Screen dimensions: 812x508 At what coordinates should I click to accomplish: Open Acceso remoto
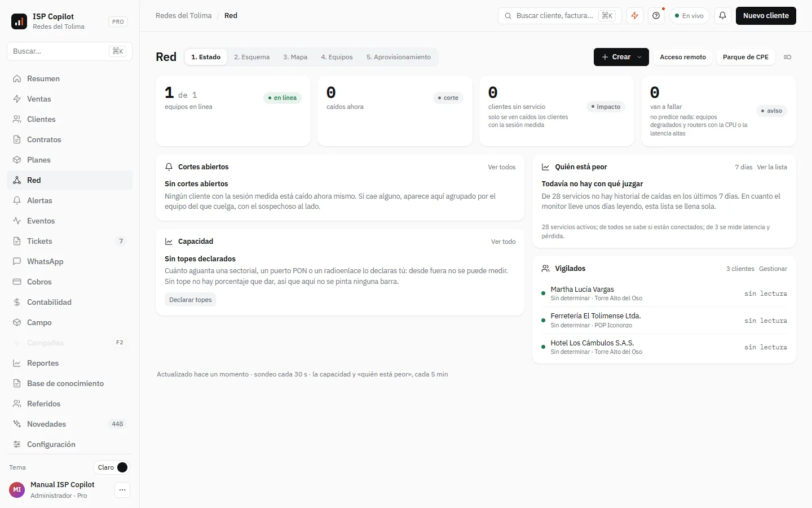(683, 57)
